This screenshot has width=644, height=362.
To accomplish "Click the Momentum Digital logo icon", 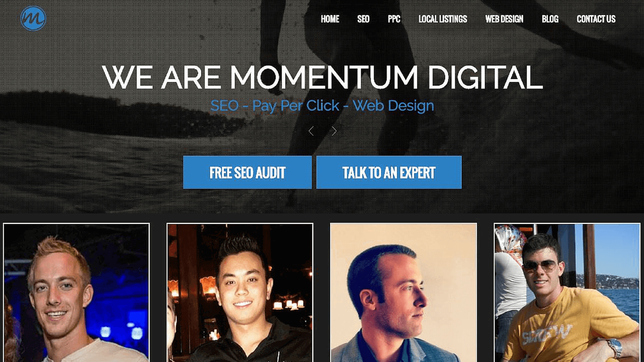I will click(33, 19).
